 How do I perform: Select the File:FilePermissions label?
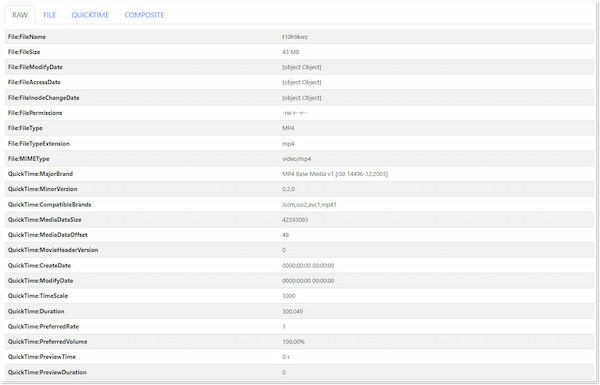point(35,113)
